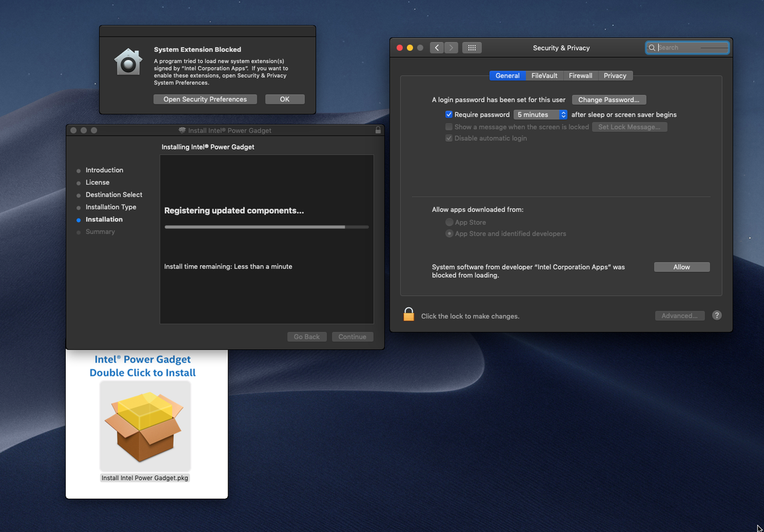Show all preferences grid icon
The image size is (764, 532).
click(x=471, y=48)
